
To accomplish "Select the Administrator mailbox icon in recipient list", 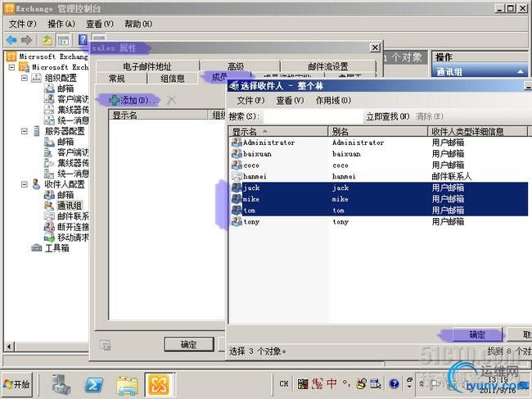I will 237,143.
